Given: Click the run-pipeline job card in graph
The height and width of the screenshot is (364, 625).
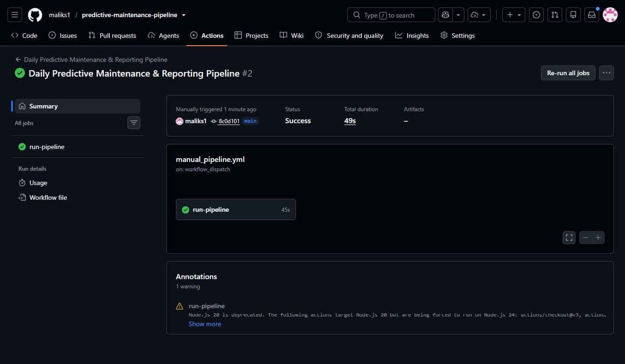Looking at the screenshot, I should (x=236, y=209).
